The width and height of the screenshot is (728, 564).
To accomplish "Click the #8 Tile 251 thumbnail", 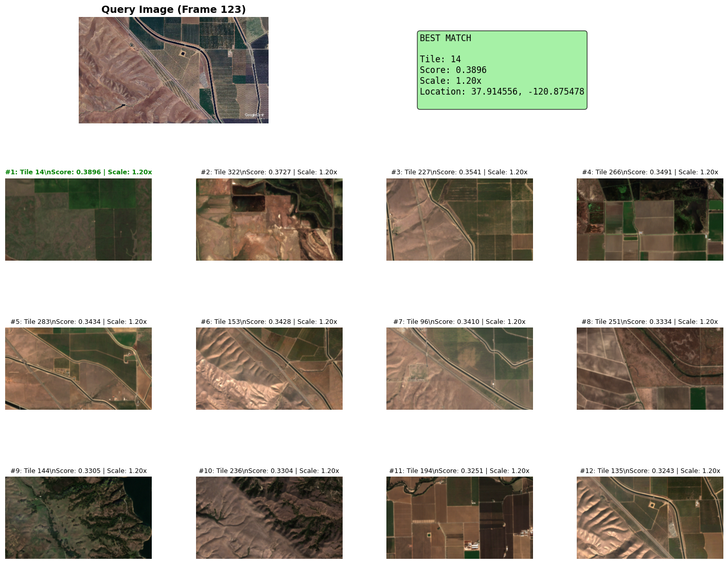I will click(650, 369).
